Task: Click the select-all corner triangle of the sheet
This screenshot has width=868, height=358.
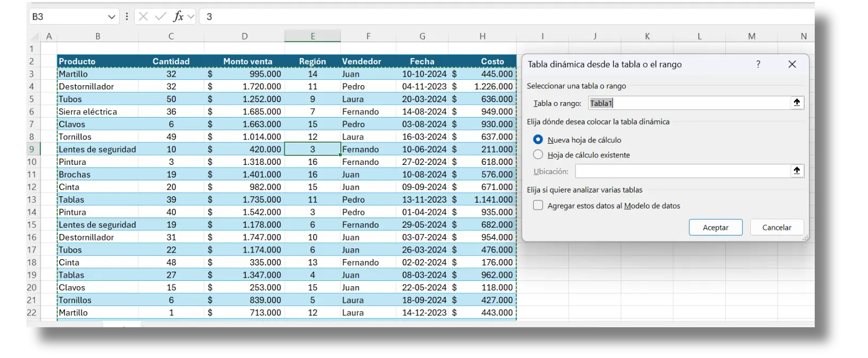Action: (x=35, y=36)
